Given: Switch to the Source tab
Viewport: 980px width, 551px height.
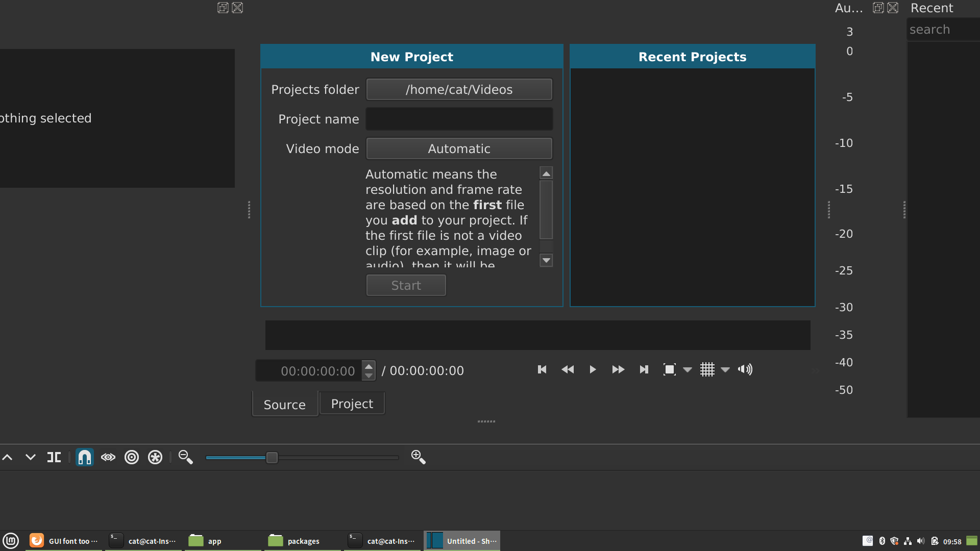Looking at the screenshot, I should 284,404.
